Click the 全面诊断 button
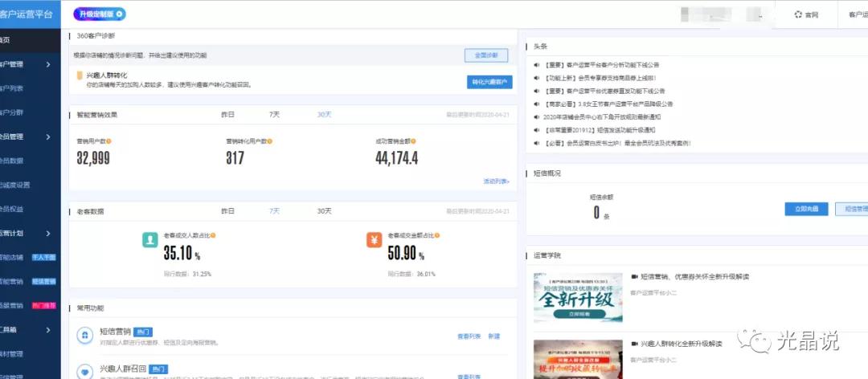The height and width of the screenshot is (379, 868). [486, 55]
